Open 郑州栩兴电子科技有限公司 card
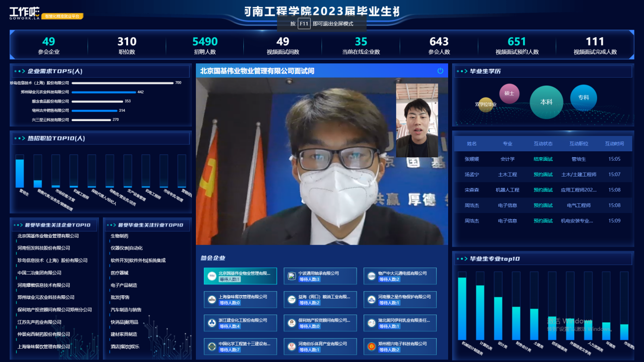This screenshot has width=644, height=362. pyautogui.click(x=400, y=347)
